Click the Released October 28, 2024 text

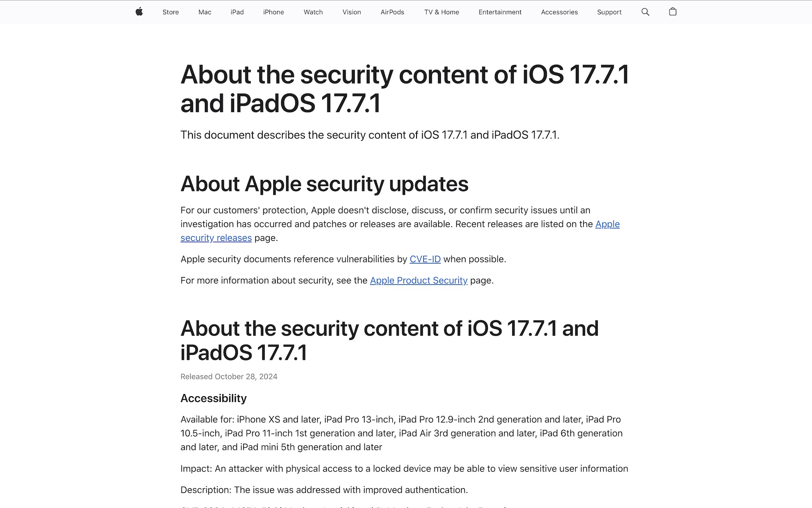pos(229,377)
